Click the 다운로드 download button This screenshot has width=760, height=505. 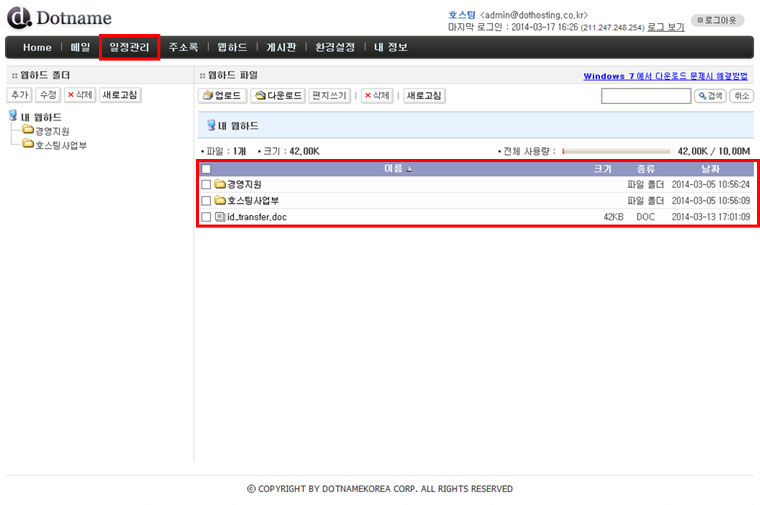[x=278, y=96]
